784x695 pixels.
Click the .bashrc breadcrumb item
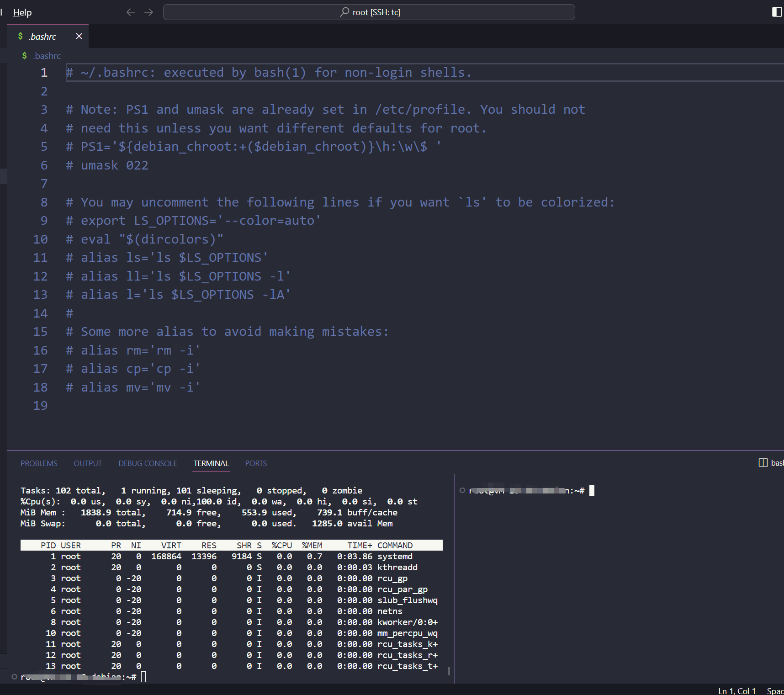(x=47, y=56)
